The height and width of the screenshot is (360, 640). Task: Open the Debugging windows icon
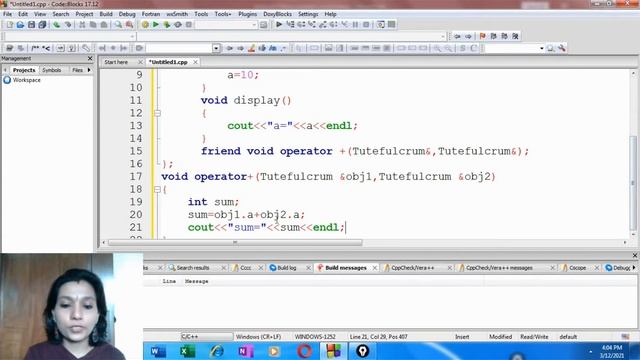(380, 25)
